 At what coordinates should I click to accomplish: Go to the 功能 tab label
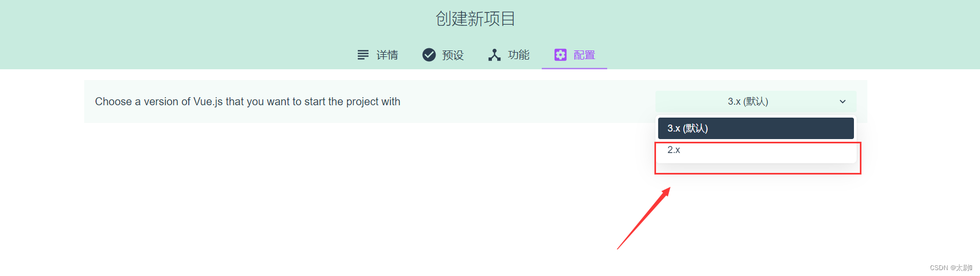coord(519,55)
